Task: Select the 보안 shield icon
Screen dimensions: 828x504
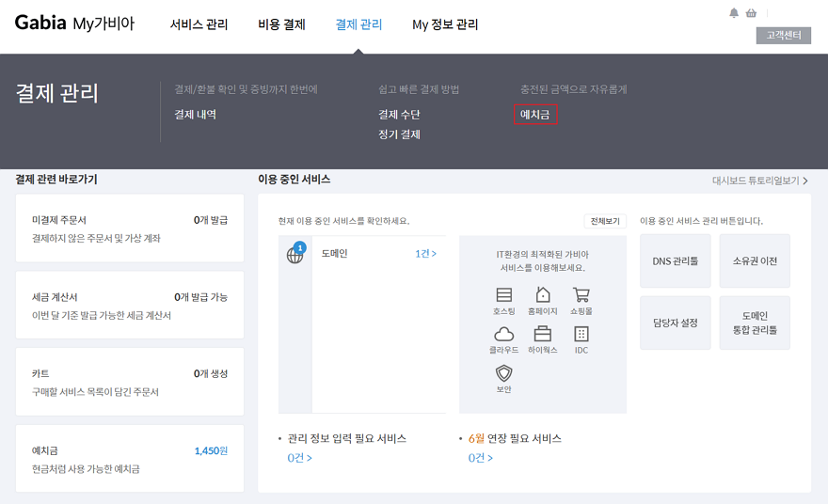Action: point(503,373)
